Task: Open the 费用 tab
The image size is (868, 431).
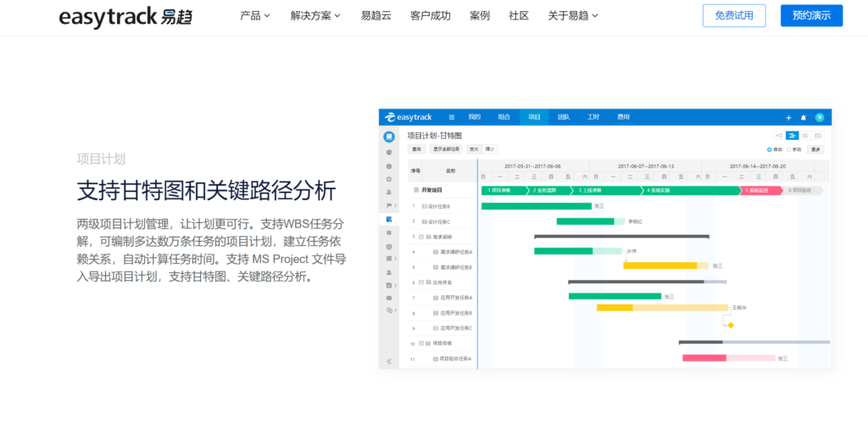Action: (623, 117)
